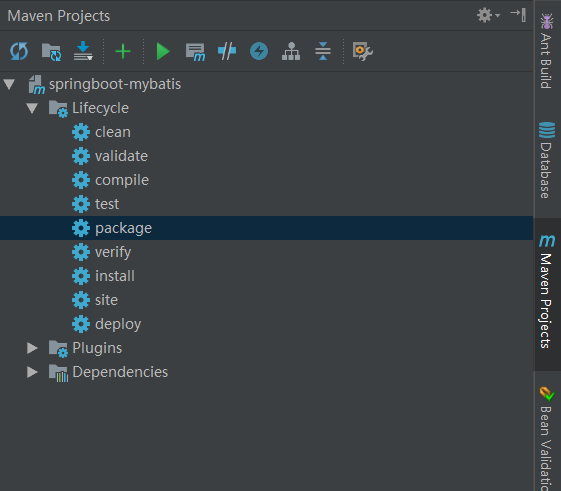Toggle Offline Mode
Image resolution: width=561 pixels, height=491 pixels.
click(x=227, y=51)
